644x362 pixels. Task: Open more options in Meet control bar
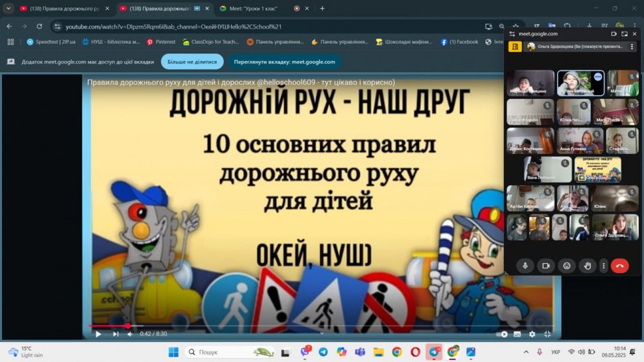tap(604, 266)
